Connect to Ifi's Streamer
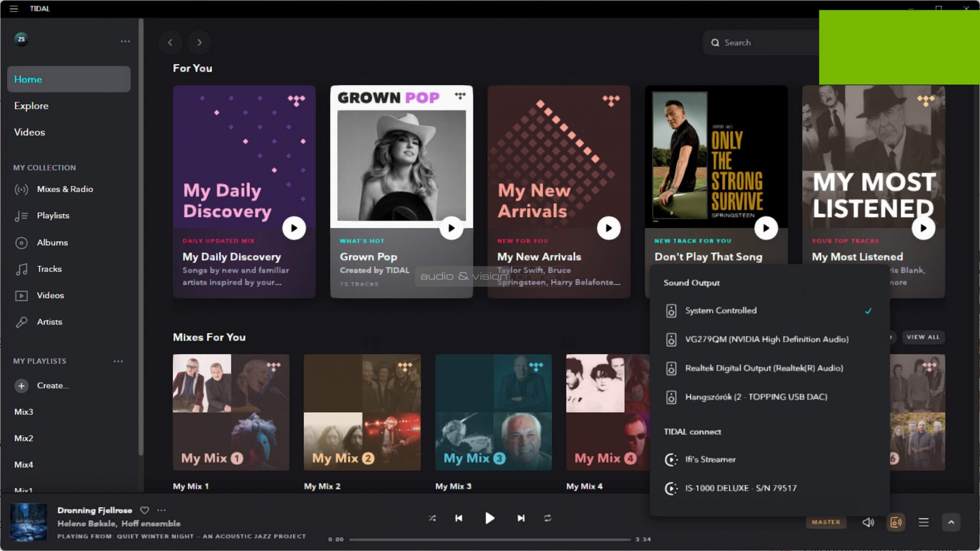This screenshot has width=980, height=551. (x=769, y=460)
